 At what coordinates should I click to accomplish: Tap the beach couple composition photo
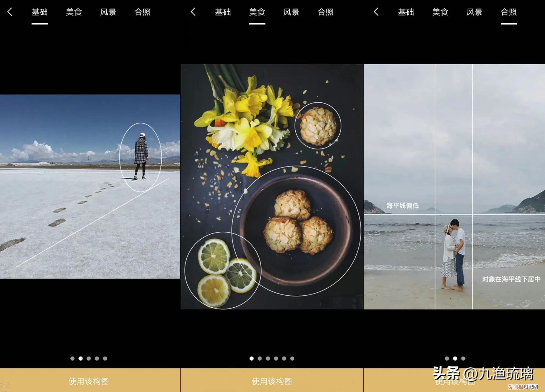454,186
